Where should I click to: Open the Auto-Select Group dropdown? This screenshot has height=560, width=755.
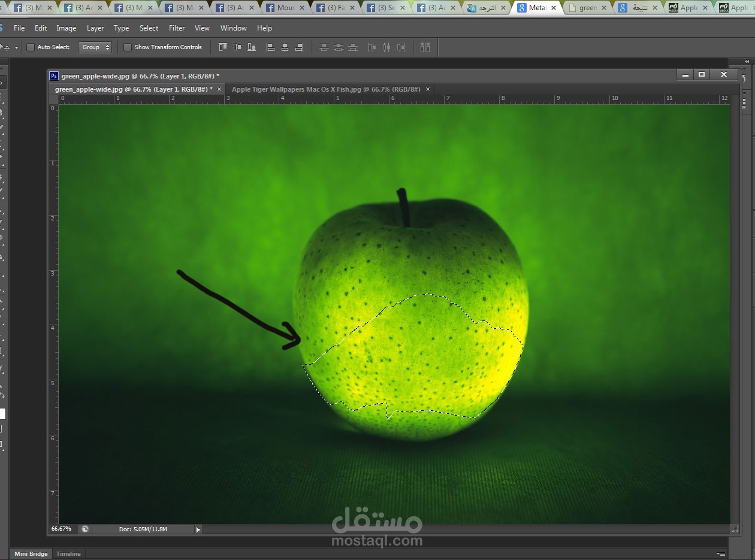[x=95, y=47]
